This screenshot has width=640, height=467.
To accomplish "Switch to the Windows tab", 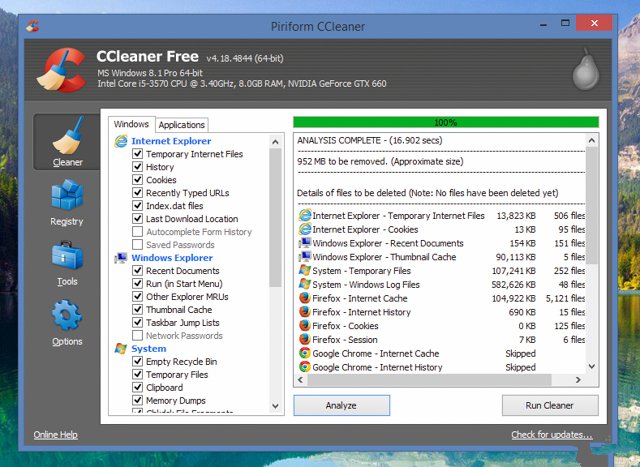I will click(x=131, y=124).
